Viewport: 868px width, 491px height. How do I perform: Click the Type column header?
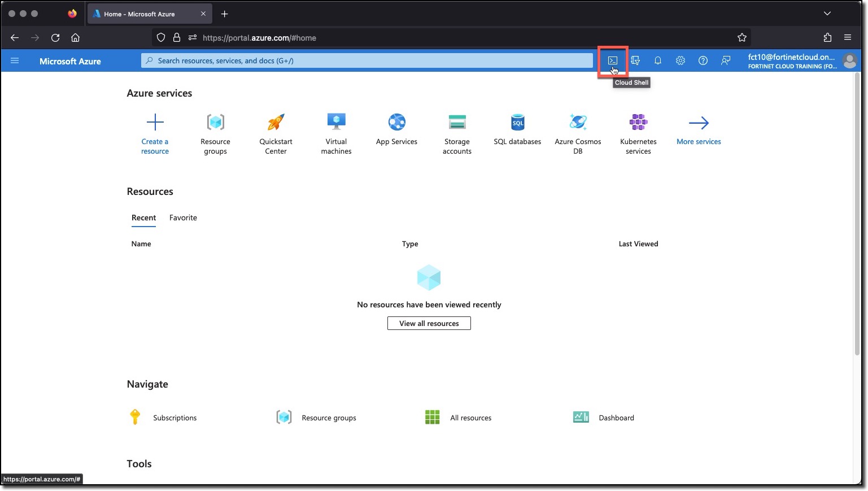click(410, 244)
